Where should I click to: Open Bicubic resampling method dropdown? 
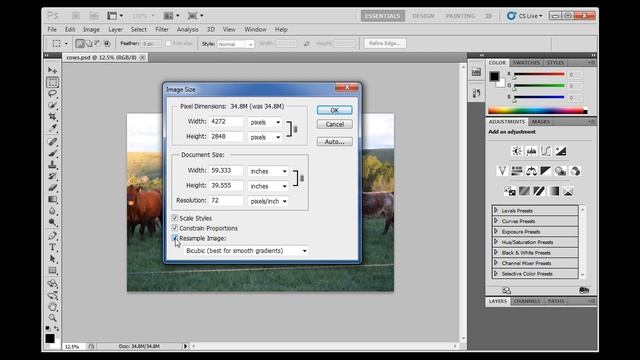(246, 251)
